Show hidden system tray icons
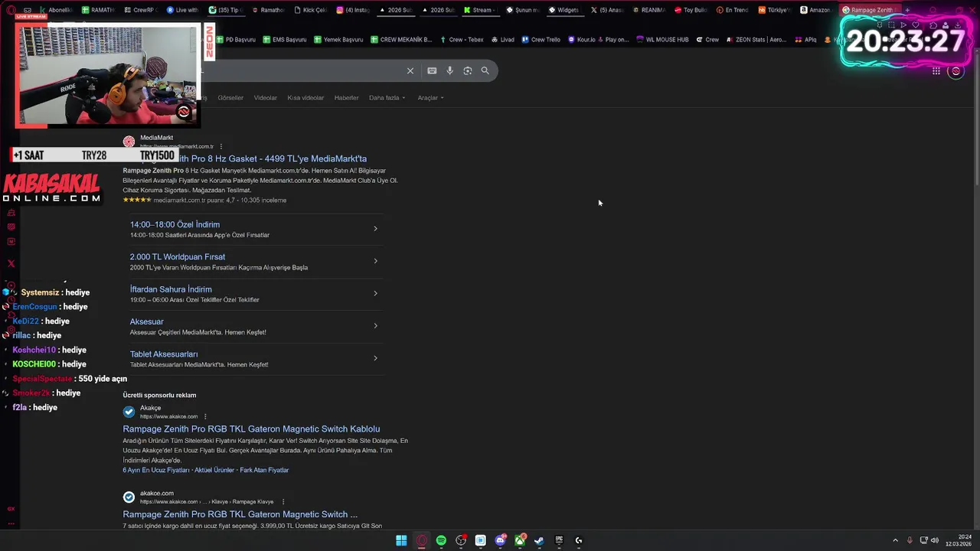980x551 pixels. 896,540
